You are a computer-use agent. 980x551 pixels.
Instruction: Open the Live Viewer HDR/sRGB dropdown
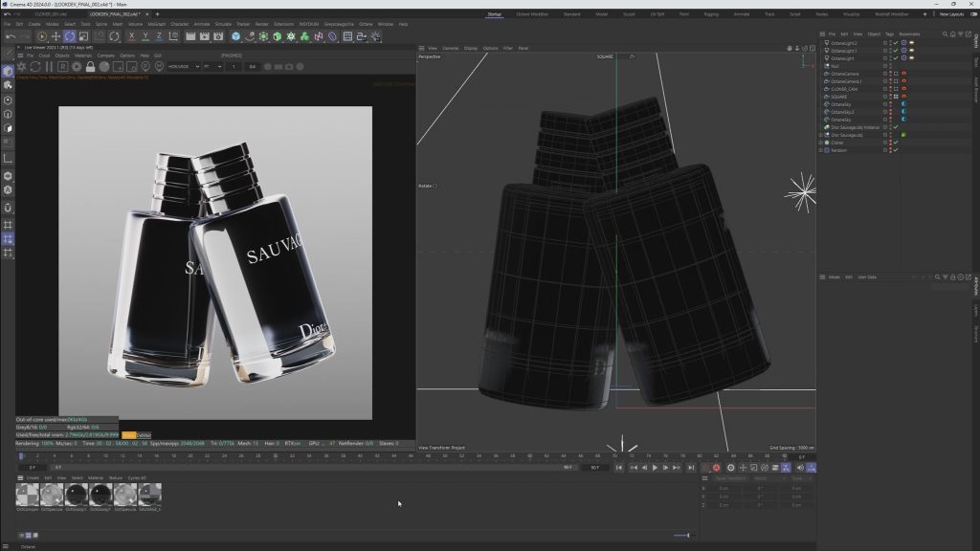point(183,67)
